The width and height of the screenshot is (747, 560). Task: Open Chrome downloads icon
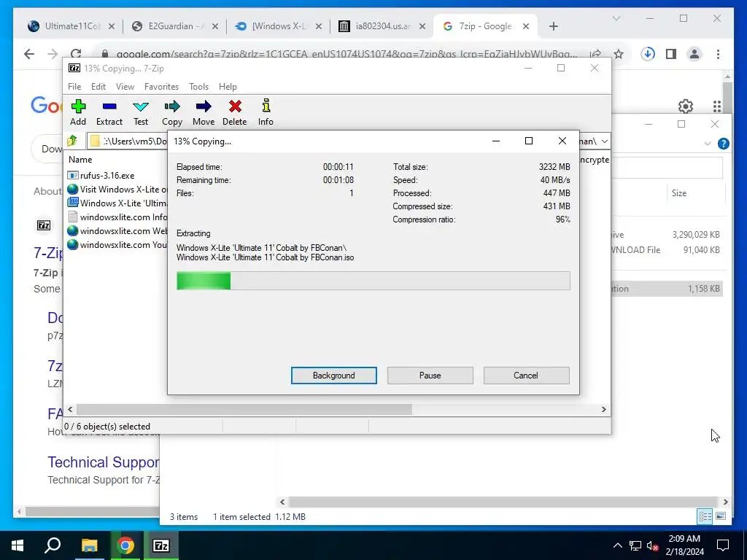click(x=648, y=54)
